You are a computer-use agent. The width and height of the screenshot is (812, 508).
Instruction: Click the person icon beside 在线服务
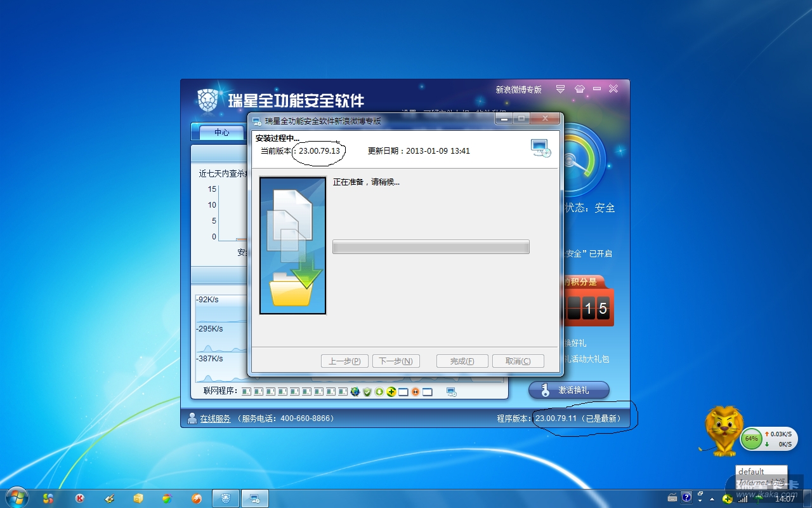pos(192,418)
